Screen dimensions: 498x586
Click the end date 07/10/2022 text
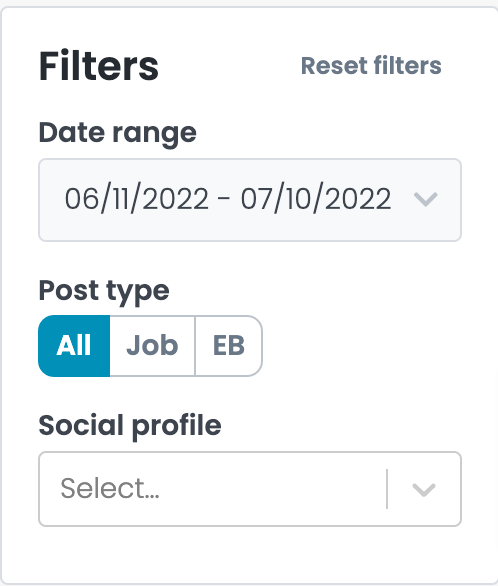pyautogui.click(x=316, y=199)
